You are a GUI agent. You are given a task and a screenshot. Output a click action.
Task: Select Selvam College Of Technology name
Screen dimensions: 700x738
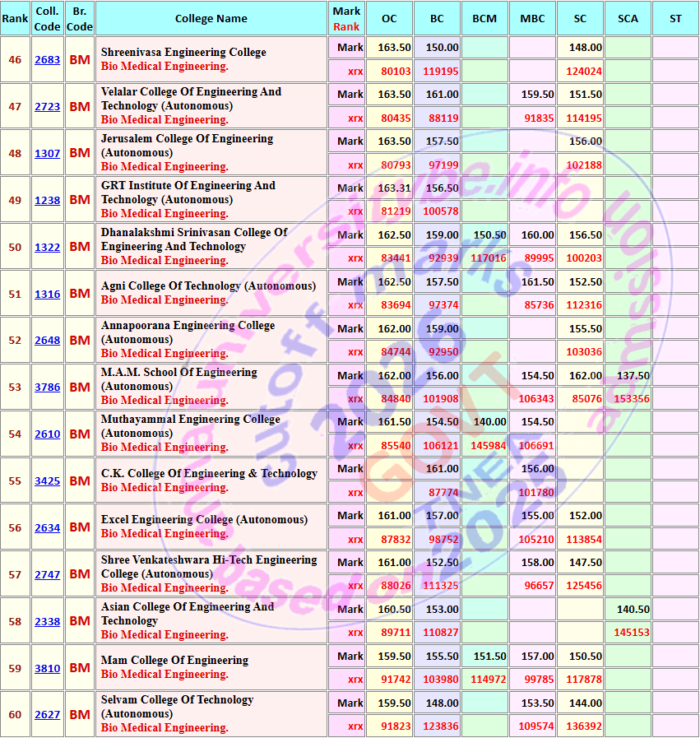[x=178, y=707]
